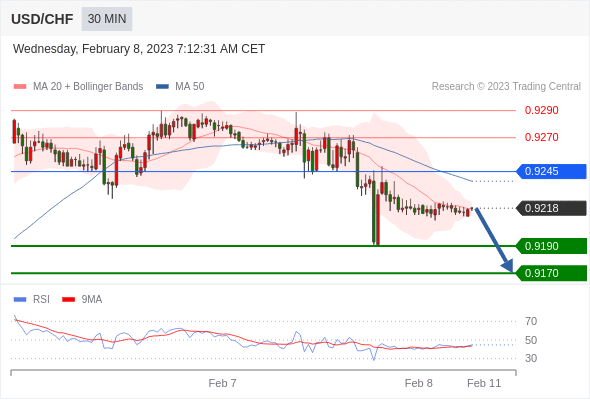Click the RSI legend text
This screenshot has width=590, height=400.
point(41,300)
